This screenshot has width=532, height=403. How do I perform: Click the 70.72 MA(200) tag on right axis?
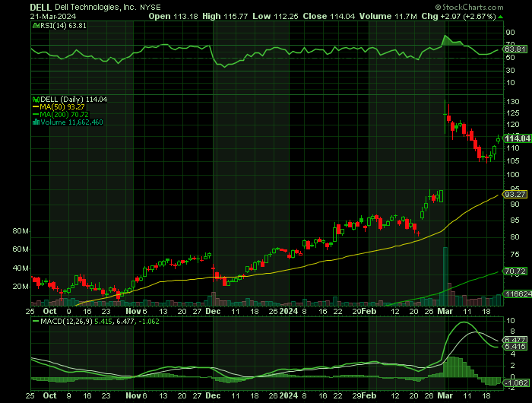coord(515,271)
